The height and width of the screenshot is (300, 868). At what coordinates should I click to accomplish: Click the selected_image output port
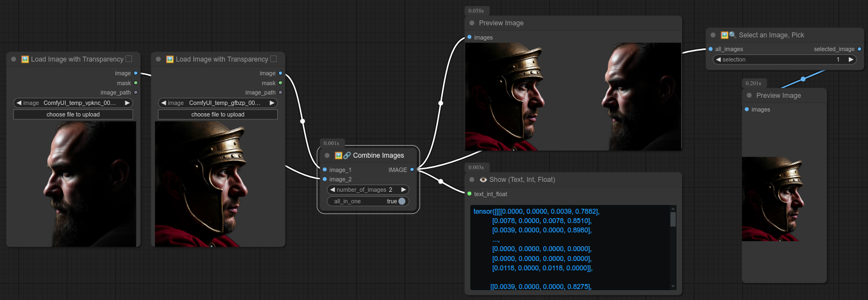(859, 49)
